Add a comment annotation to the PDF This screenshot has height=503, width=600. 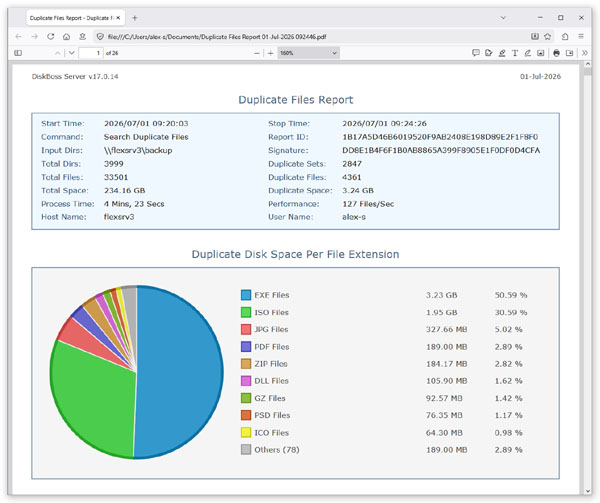point(476,53)
